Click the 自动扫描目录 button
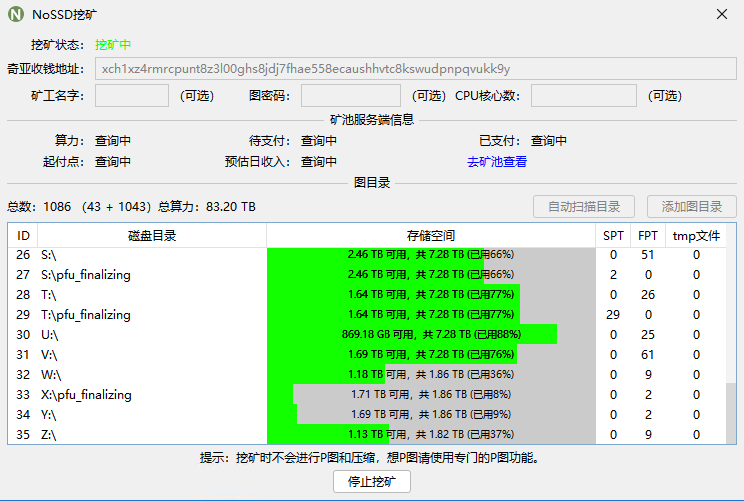 [584, 207]
